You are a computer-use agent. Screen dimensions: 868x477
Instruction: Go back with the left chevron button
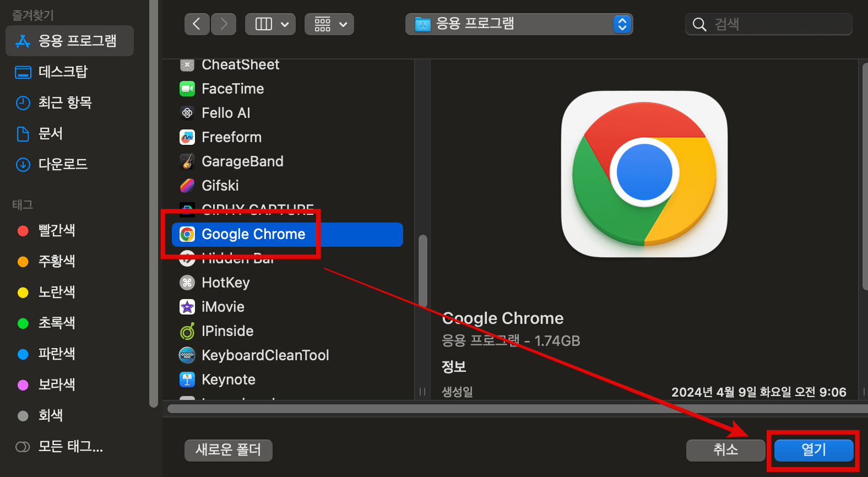pos(197,24)
